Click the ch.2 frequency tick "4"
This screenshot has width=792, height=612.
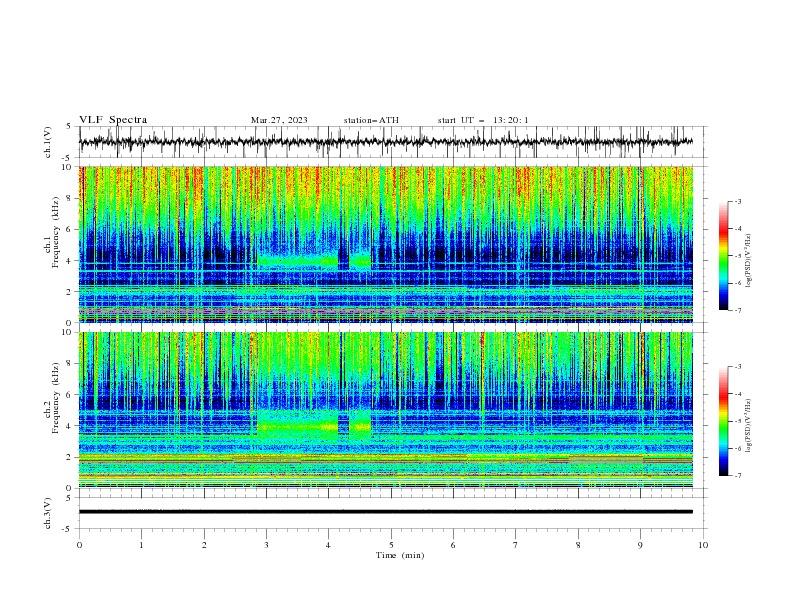pyautogui.click(x=70, y=426)
